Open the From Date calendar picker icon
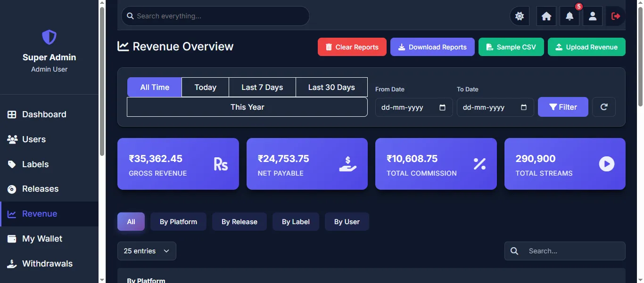 (442, 107)
